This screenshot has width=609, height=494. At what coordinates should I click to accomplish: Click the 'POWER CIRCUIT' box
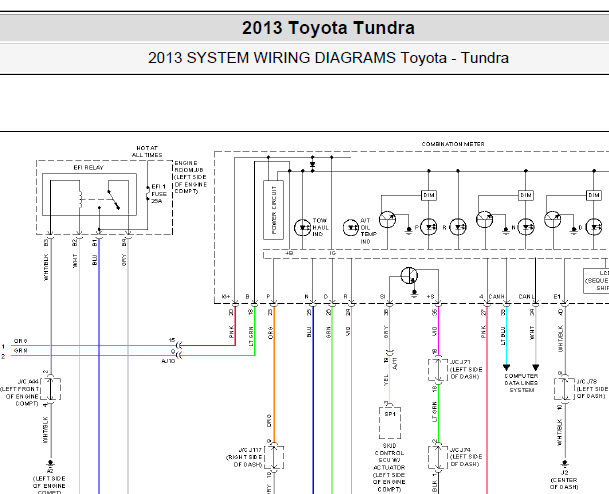tap(273, 210)
